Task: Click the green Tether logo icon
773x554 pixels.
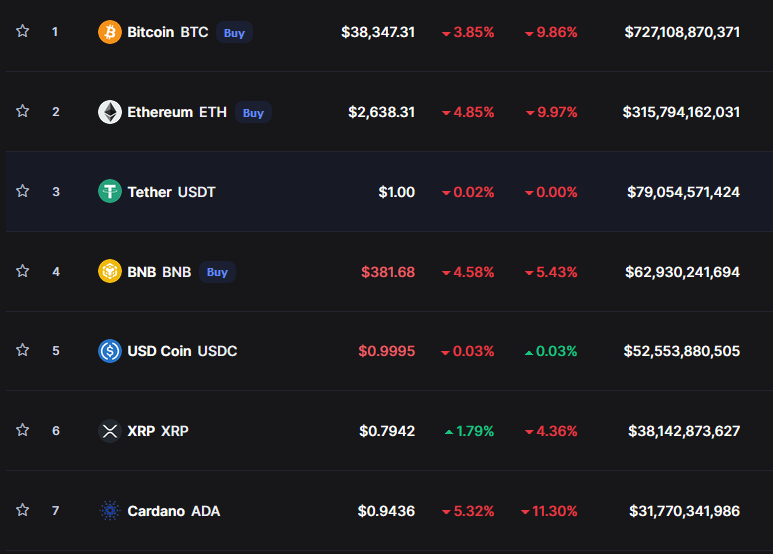Action: click(x=110, y=191)
